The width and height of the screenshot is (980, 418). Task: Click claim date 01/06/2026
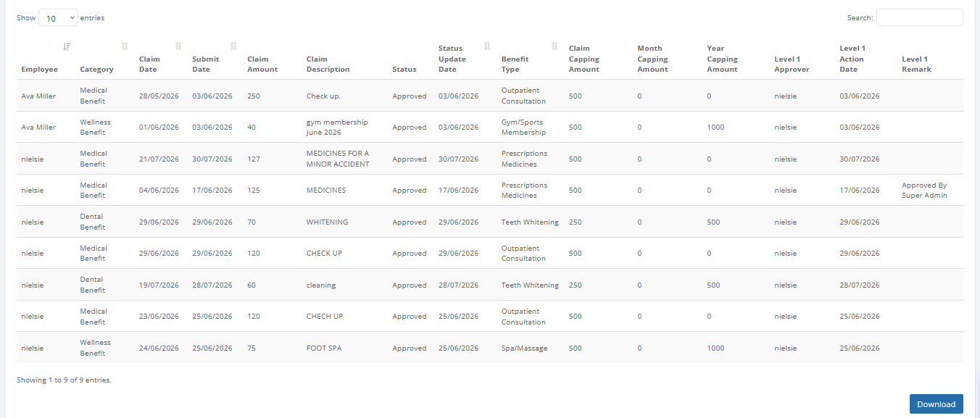point(159,128)
